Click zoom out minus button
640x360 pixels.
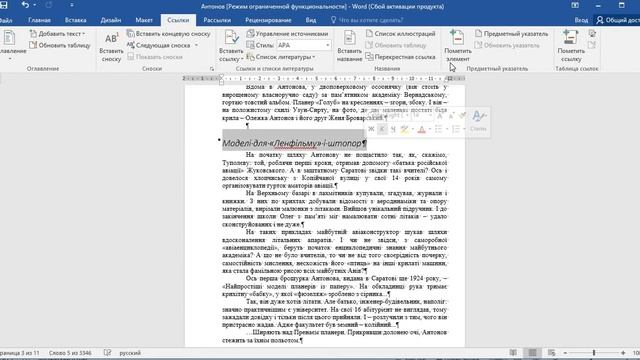[565, 353]
